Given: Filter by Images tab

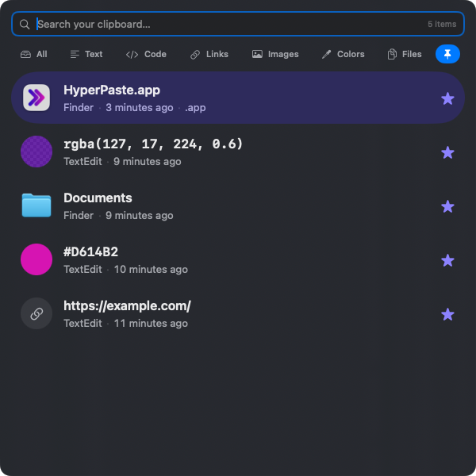Looking at the screenshot, I should click(275, 54).
